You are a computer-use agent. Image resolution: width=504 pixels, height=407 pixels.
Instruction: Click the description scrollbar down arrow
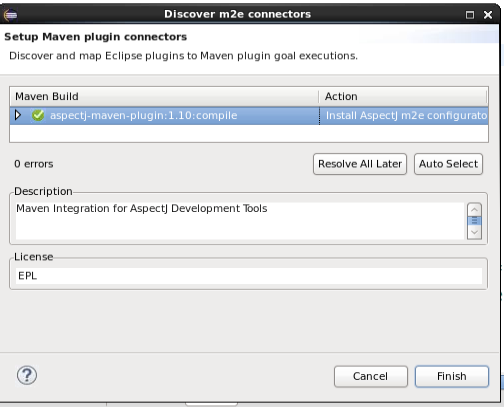coord(474,232)
